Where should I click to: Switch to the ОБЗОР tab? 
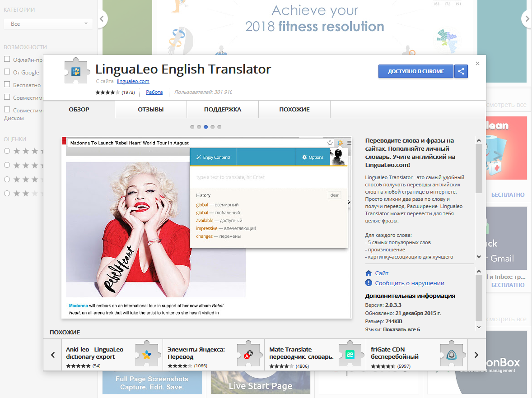(x=79, y=109)
